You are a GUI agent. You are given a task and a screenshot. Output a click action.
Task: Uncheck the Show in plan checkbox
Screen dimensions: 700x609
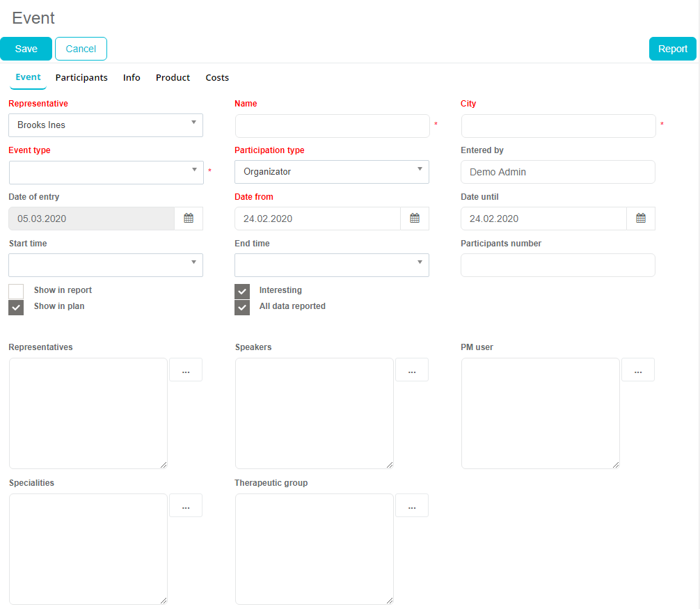16,307
